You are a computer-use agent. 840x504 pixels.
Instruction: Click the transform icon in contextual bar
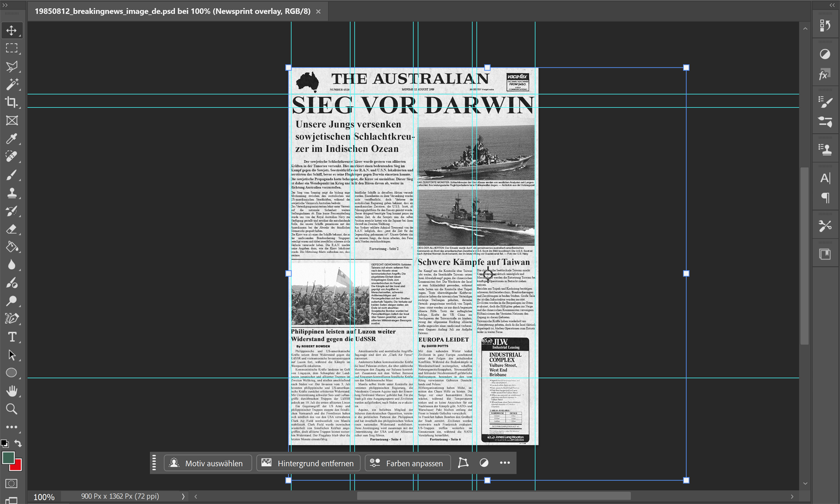click(x=463, y=463)
